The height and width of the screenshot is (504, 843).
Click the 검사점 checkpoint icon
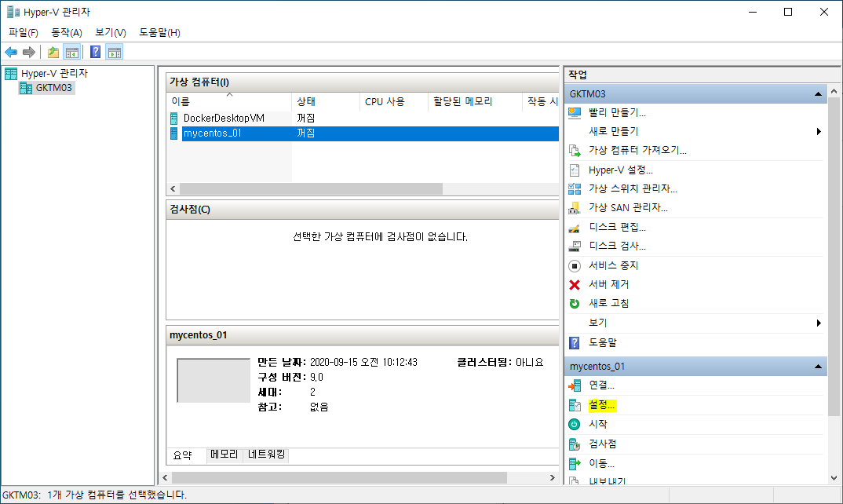click(575, 444)
